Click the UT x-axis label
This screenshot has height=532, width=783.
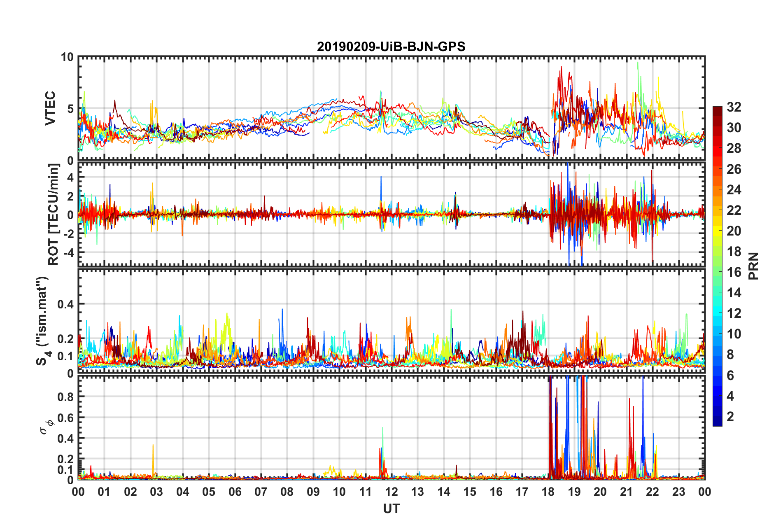(391, 509)
